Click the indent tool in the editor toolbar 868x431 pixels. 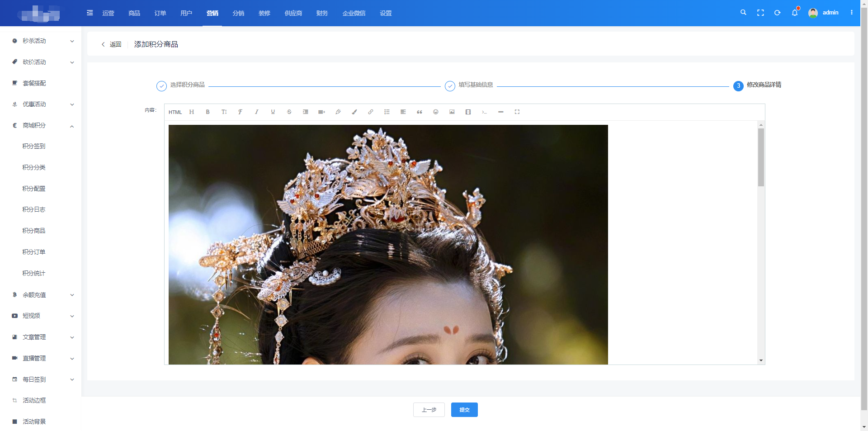306,112
